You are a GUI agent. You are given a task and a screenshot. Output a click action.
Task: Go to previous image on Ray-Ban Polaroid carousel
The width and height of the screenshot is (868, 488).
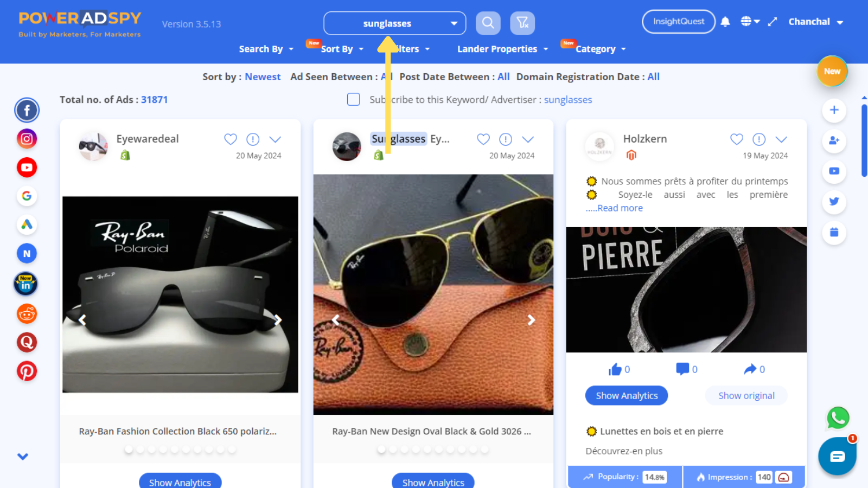[82, 320]
